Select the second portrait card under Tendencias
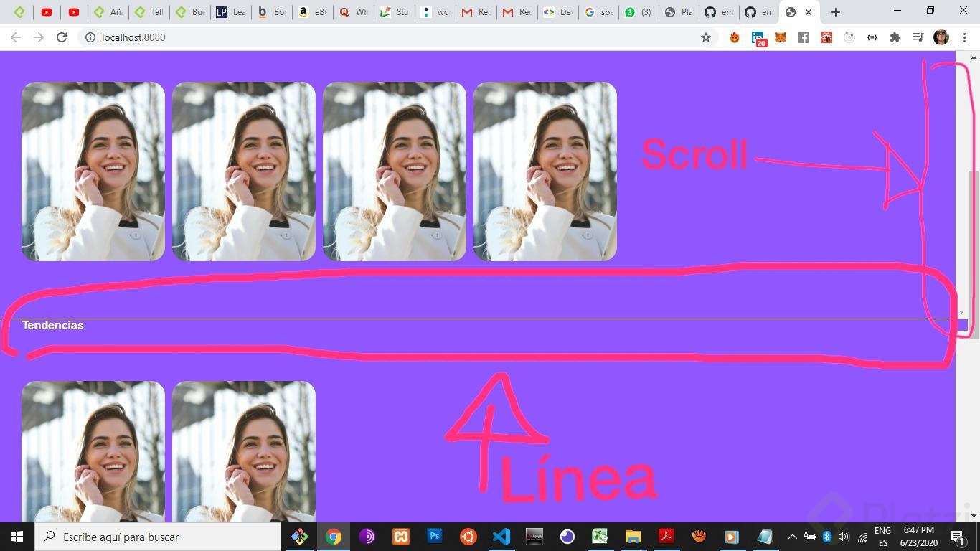 (x=244, y=451)
